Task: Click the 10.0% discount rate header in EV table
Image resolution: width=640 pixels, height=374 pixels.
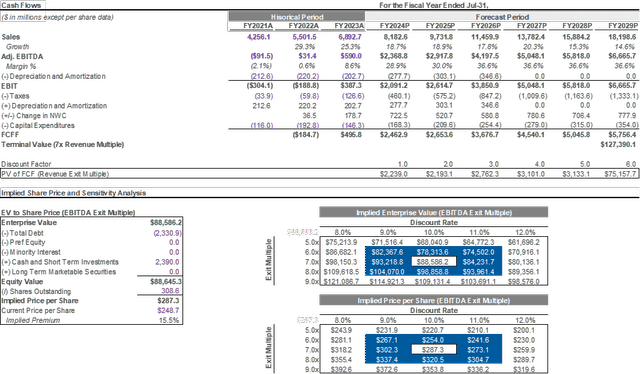Action: tap(433, 232)
